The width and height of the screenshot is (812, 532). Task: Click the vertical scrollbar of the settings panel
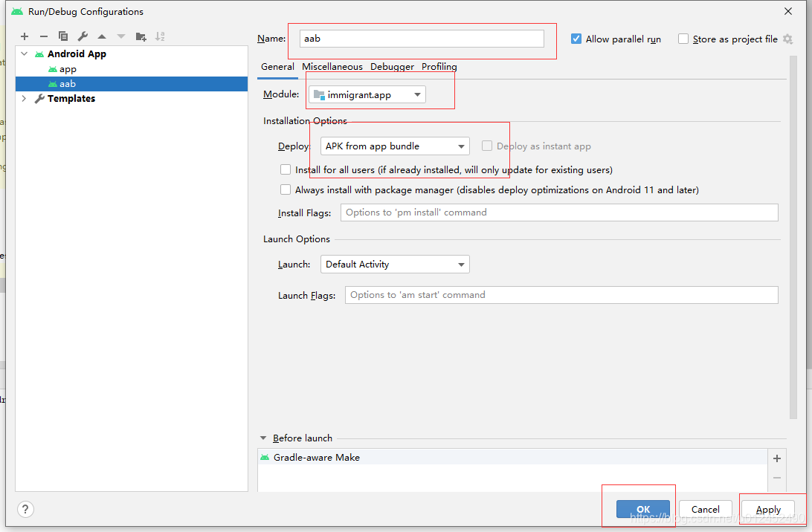pos(793,238)
